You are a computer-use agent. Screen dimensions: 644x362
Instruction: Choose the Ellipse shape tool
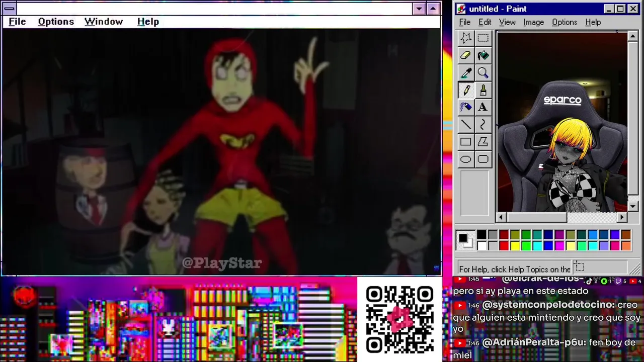[466, 159]
